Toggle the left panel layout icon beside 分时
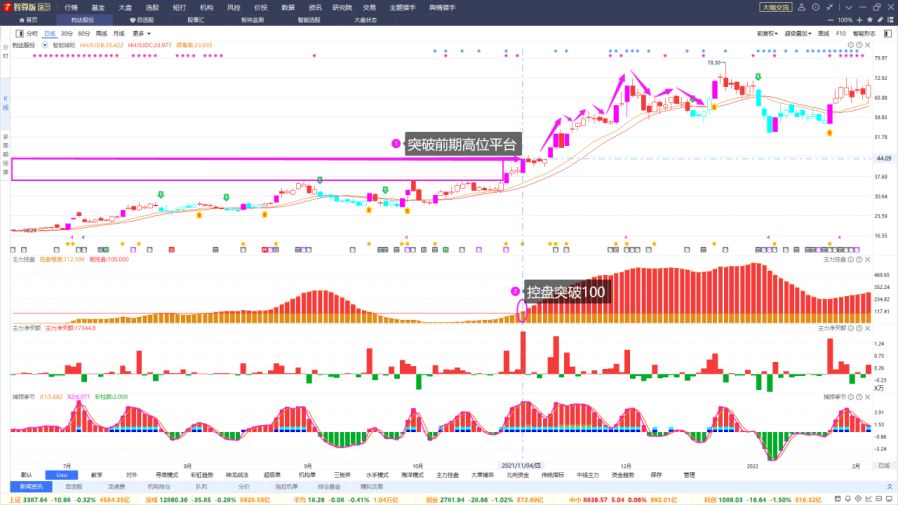 [x=18, y=33]
